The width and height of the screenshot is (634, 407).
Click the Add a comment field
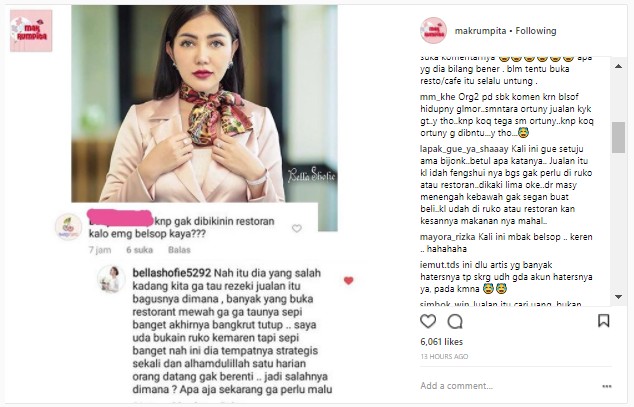pos(509,386)
